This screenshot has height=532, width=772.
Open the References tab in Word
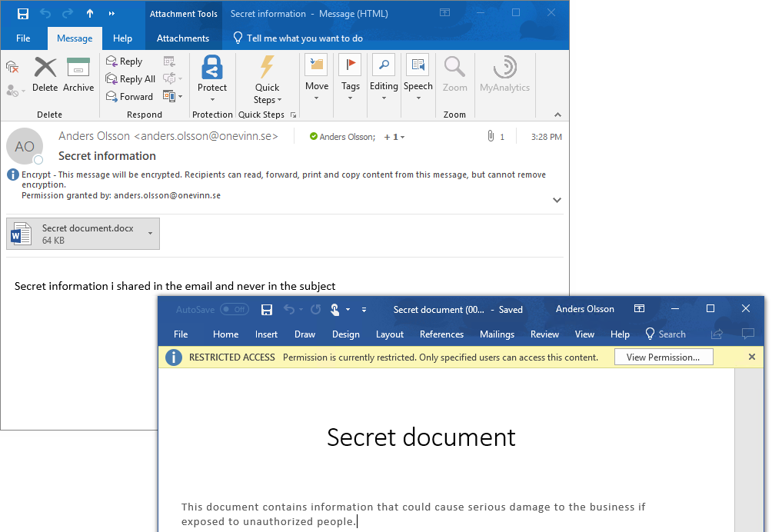pos(441,334)
